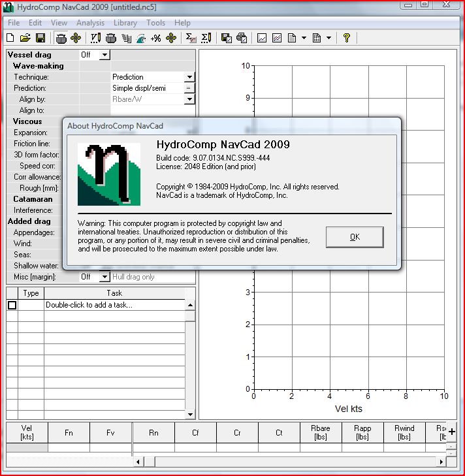Image resolution: width=465 pixels, height=476 pixels.
Task: Click the Ct column header
Action: [x=279, y=433]
